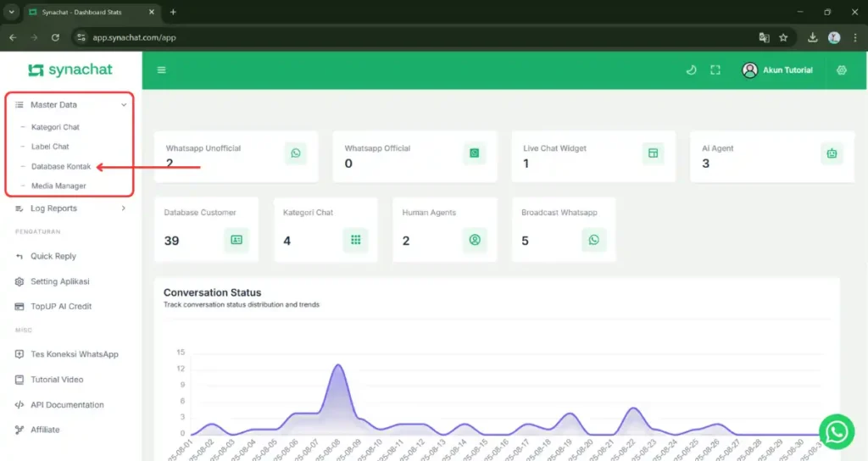868x461 pixels.
Task: Click the chart peak near 25-08-08
Action: coord(337,365)
